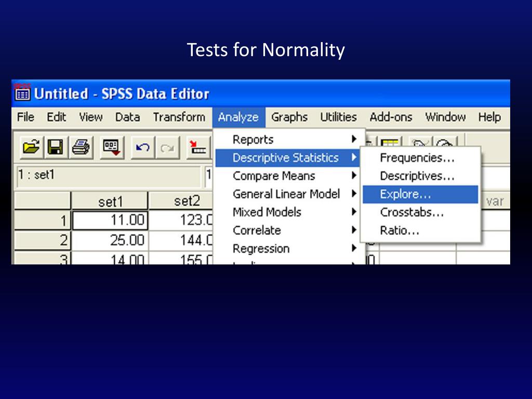Open the Transform menu
This screenshot has height=399, width=532.
(x=179, y=117)
